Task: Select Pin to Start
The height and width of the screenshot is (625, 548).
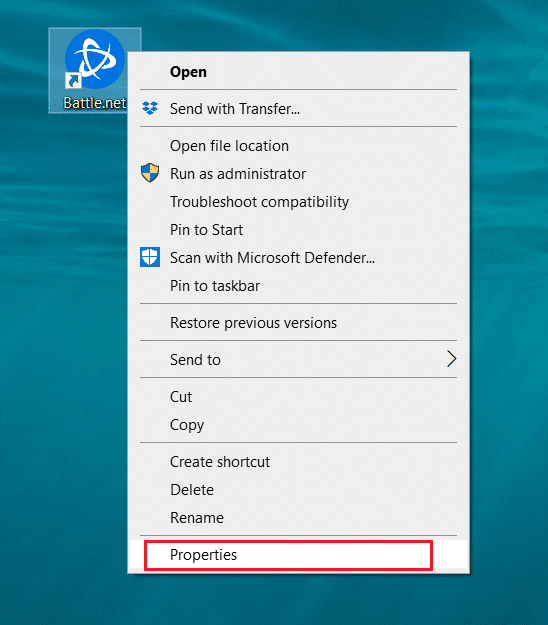Action: point(298,230)
